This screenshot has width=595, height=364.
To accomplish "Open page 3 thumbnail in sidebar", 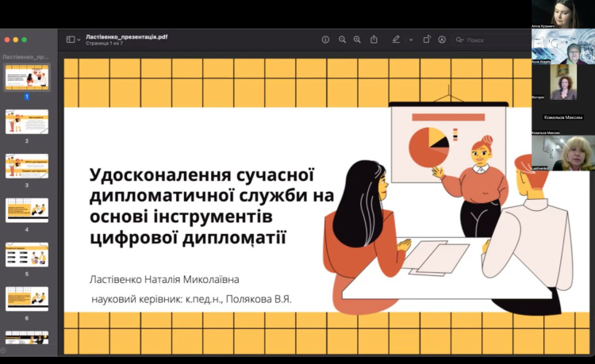I will click(27, 166).
